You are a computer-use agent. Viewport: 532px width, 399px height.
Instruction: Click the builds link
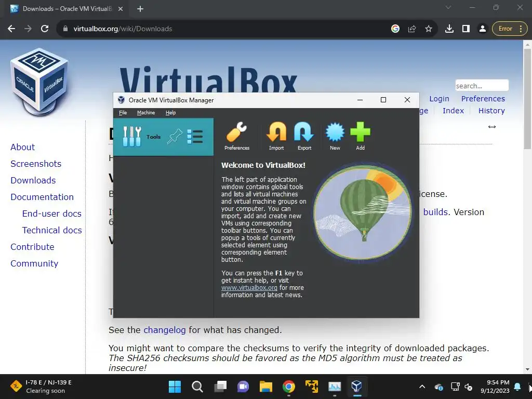coord(436,212)
